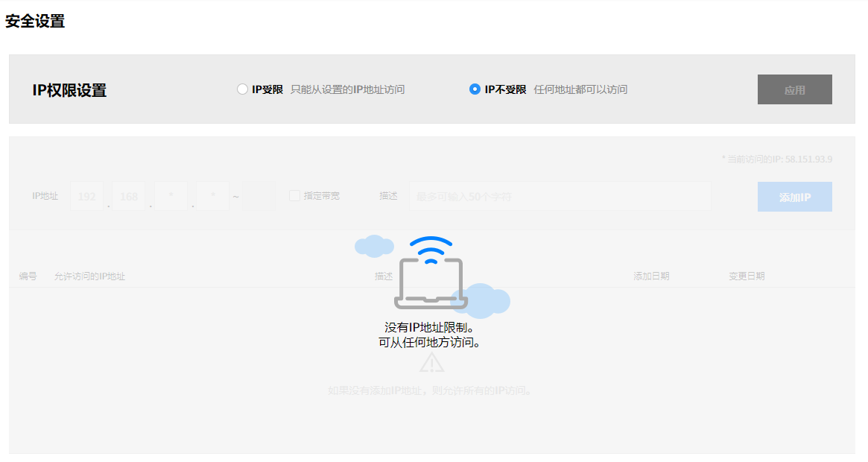Image resolution: width=868 pixels, height=462 pixels.
Task: Click the 添加IP button
Action: (x=794, y=197)
